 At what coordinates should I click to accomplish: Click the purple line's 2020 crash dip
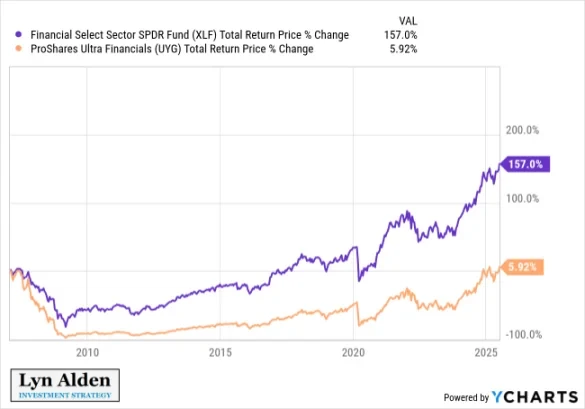(359, 278)
